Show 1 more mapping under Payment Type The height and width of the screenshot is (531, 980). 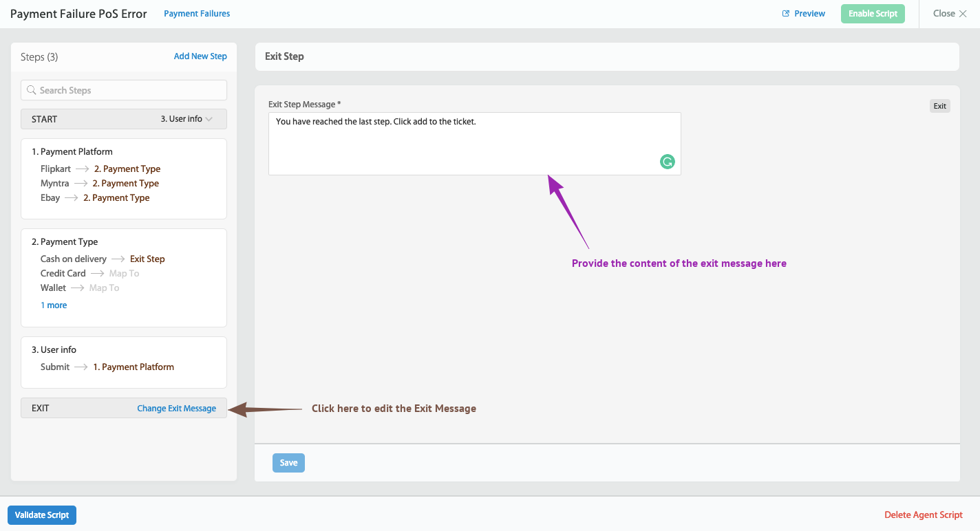[53, 305]
